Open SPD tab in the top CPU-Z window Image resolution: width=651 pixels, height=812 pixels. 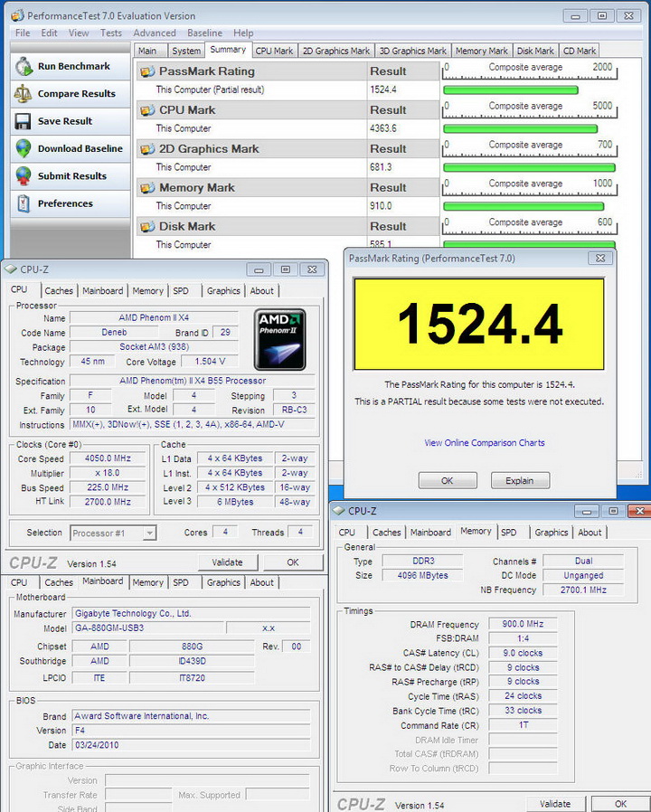coord(181,290)
